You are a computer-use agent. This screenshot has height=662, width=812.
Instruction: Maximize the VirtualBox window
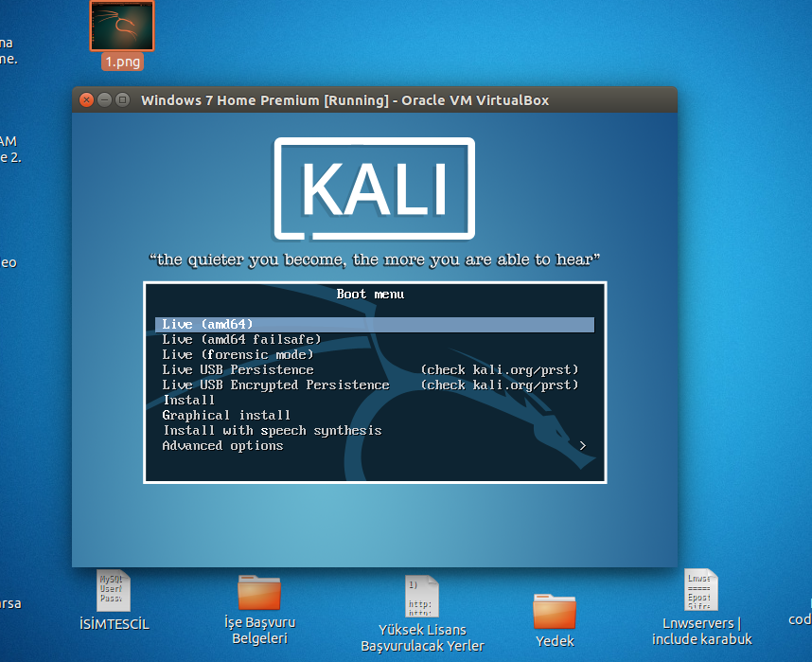tap(122, 99)
